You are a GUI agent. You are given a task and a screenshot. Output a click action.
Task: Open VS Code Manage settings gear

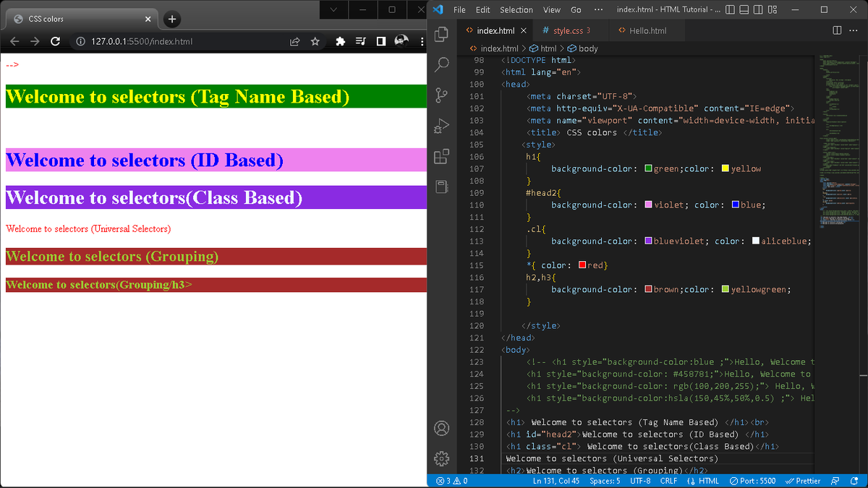pos(441,458)
